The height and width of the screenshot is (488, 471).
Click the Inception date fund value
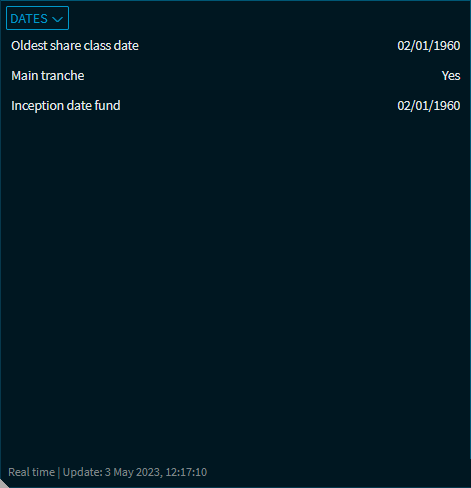point(429,106)
